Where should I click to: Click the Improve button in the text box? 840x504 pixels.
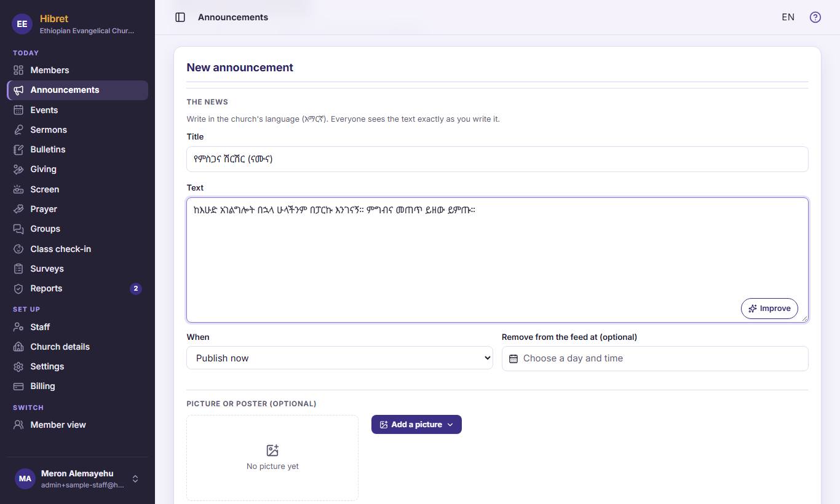(x=769, y=309)
